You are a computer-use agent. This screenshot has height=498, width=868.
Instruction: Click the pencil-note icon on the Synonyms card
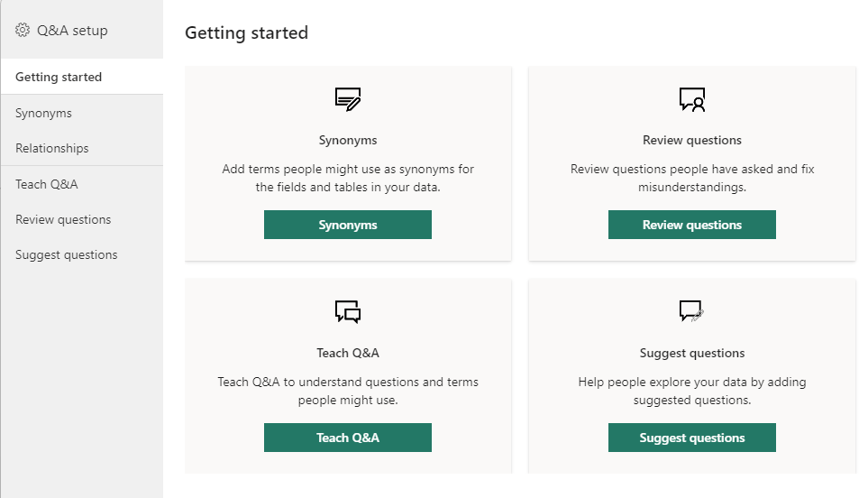point(348,99)
